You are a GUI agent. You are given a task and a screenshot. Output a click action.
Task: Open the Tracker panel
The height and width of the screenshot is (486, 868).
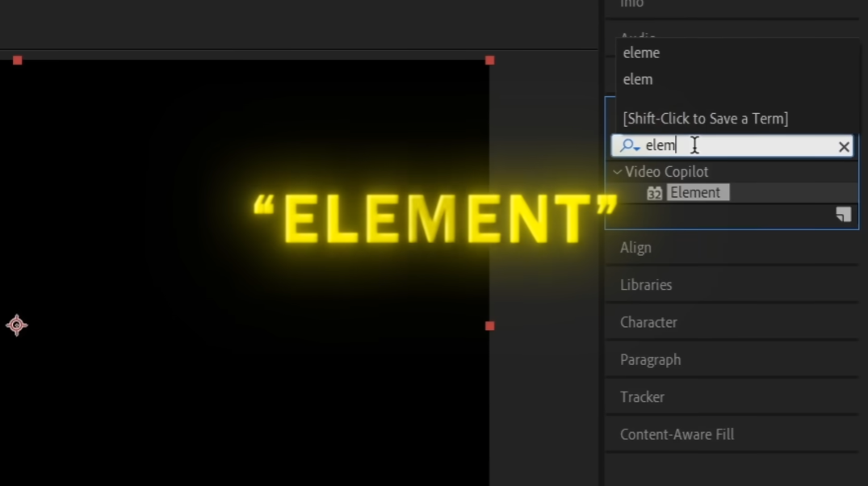point(642,397)
